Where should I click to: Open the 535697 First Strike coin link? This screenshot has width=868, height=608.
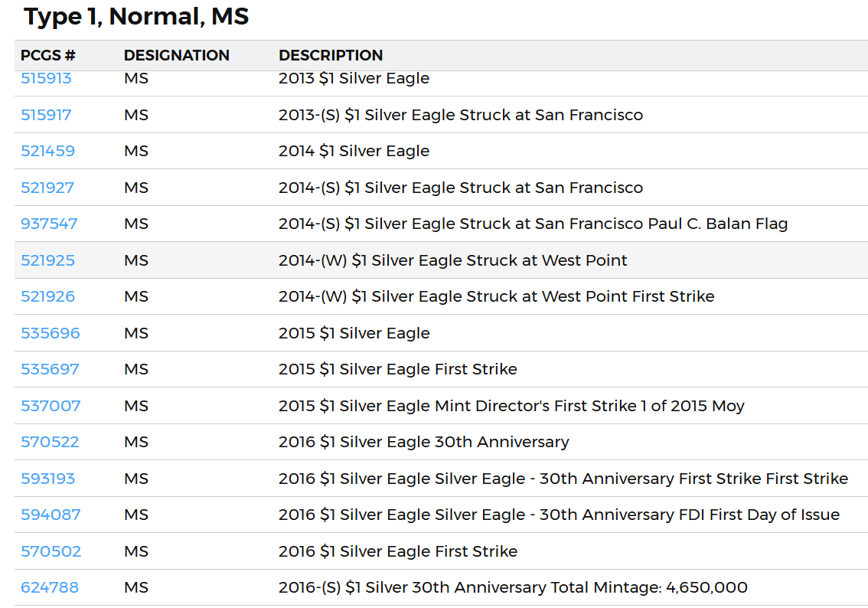click(x=50, y=369)
